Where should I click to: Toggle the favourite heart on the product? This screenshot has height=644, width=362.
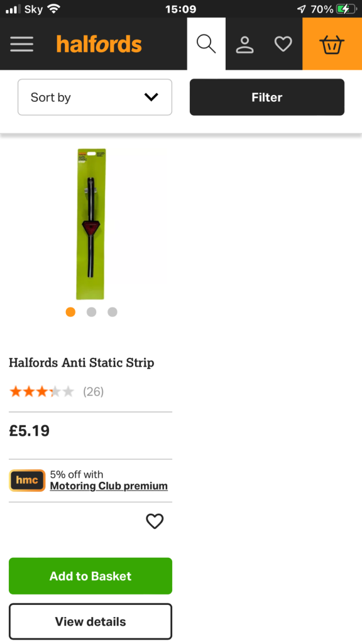(155, 521)
